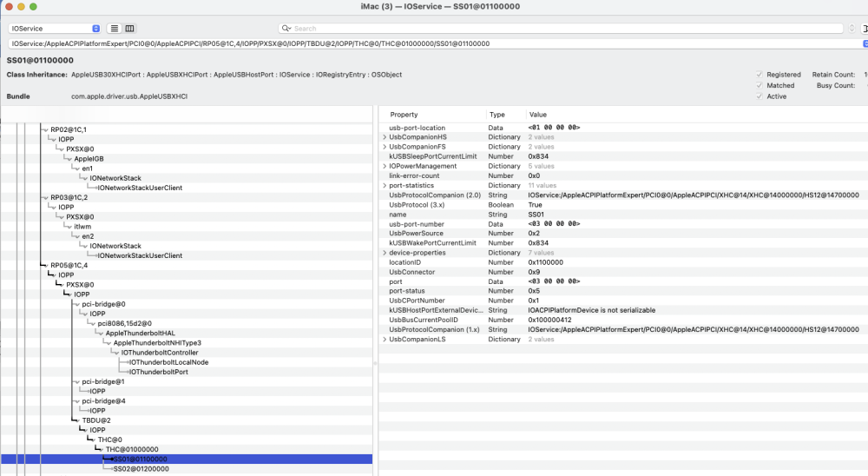Switch to column browser view icon

(129, 29)
